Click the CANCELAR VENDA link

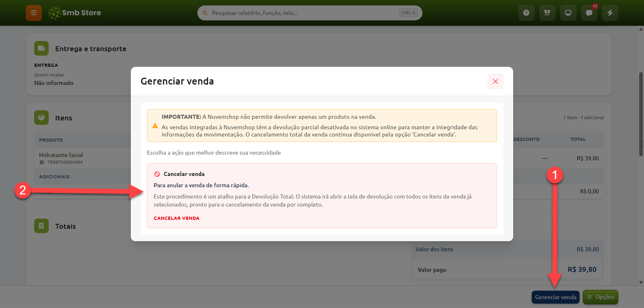coord(177,218)
